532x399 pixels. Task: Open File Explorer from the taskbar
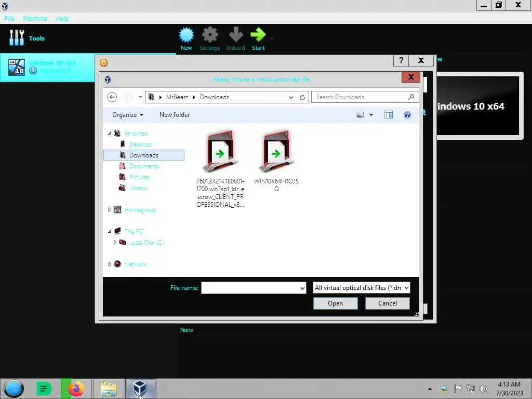click(109, 389)
